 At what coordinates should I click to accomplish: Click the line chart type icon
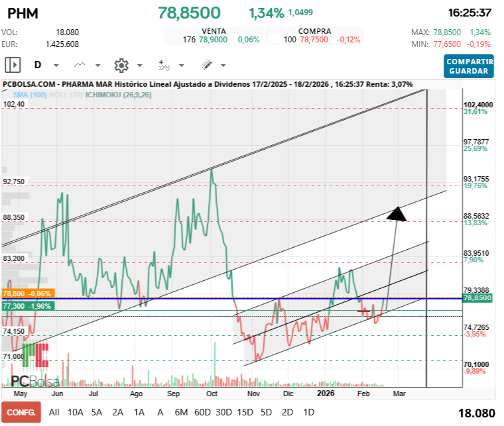pyautogui.click(x=80, y=65)
